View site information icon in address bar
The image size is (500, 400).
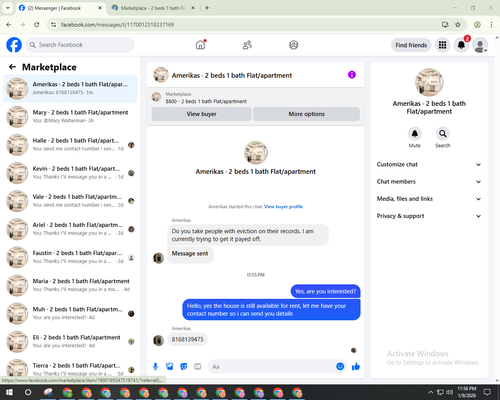53,25
